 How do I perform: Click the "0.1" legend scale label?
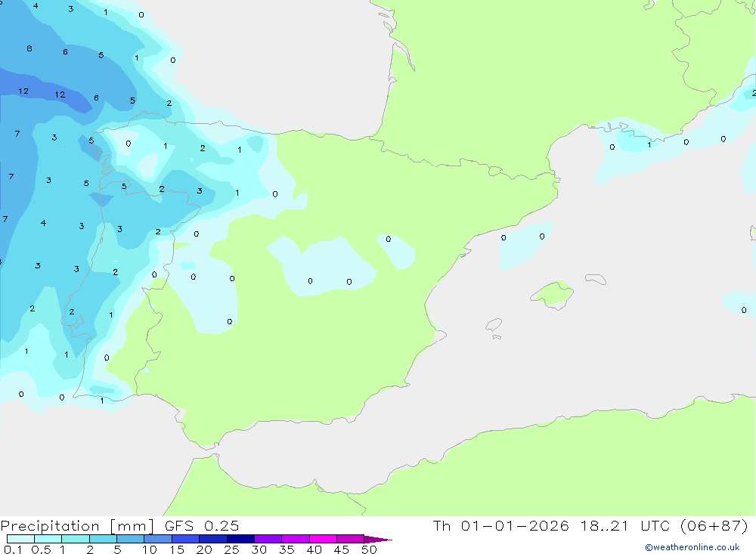point(13,549)
